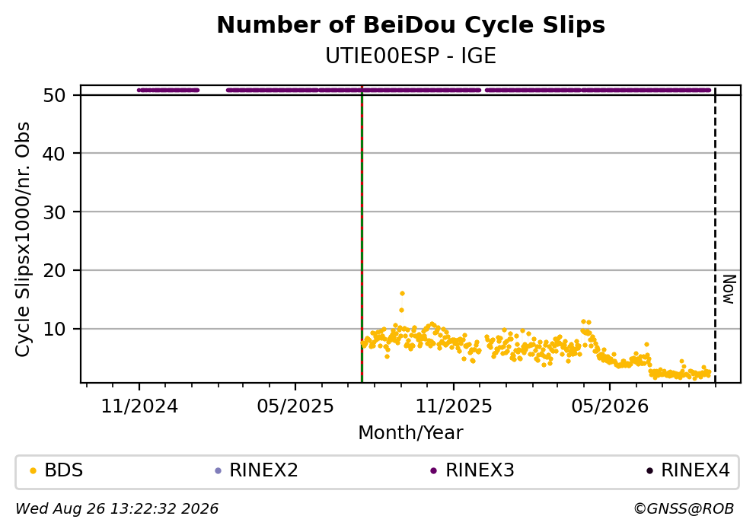The image size is (756, 532).
Task: Click the 50 y-axis tick label
Action: coord(54,95)
